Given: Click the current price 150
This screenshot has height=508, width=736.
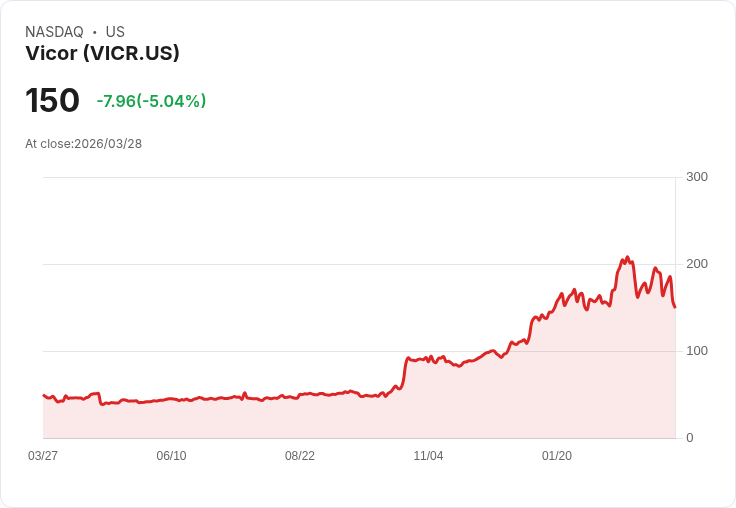Looking at the screenshot, I should (x=52, y=101).
